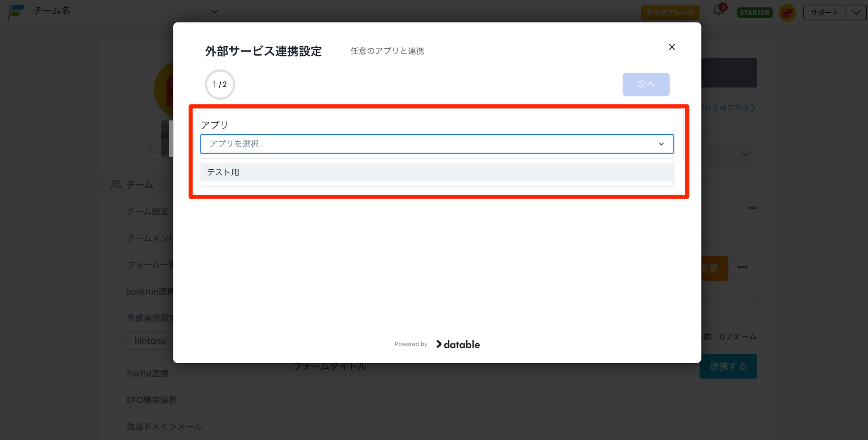
Task: Click the orange 変更 button
Action: tap(715, 268)
